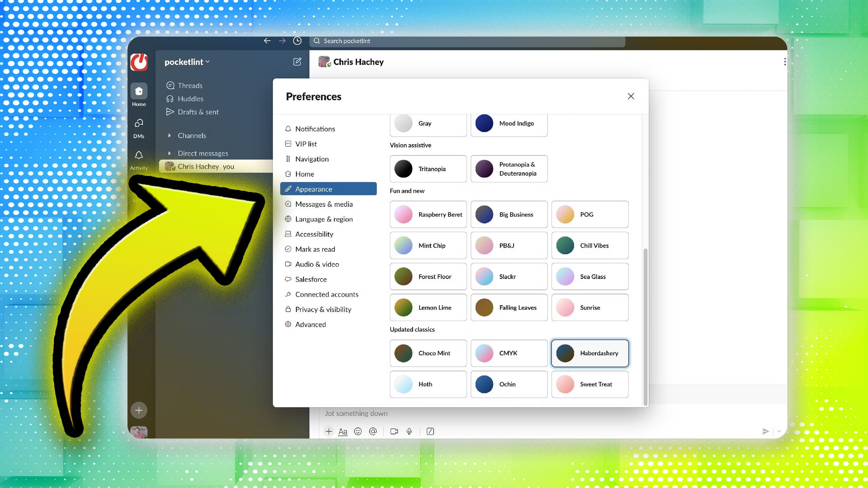Viewport: 868px width, 488px height.
Task: Select the Haberdashery color theme
Action: [x=589, y=353]
